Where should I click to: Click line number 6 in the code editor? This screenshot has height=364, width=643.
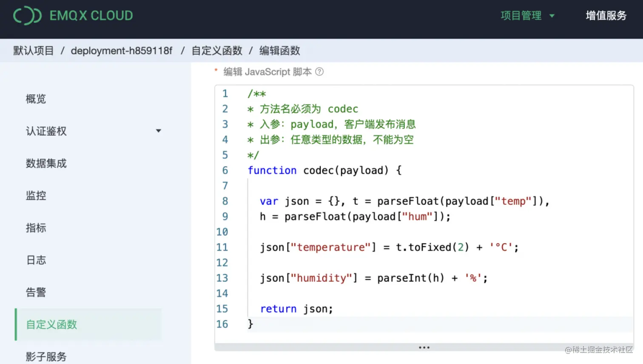click(225, 170)
